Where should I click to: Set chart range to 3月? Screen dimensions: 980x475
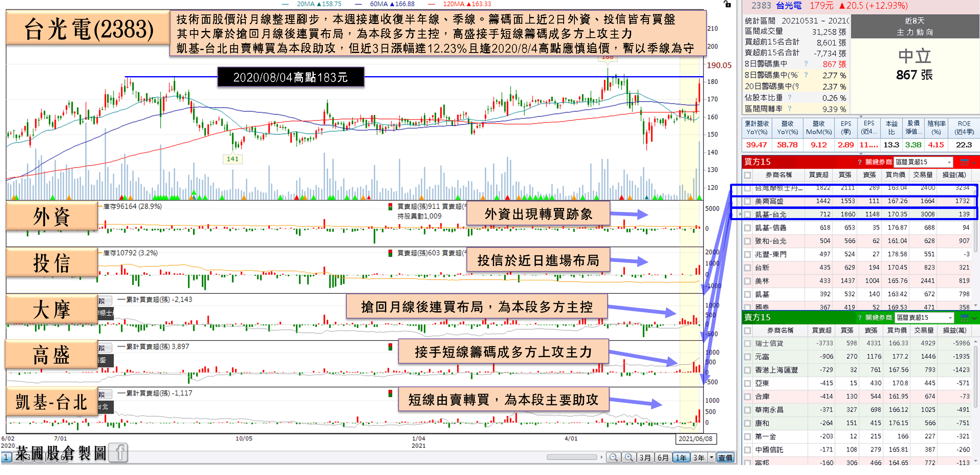(645, 458)
